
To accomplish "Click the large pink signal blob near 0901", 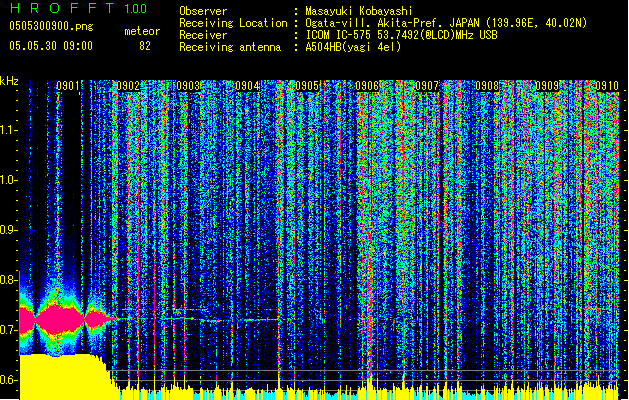I will tap(60, 319).
